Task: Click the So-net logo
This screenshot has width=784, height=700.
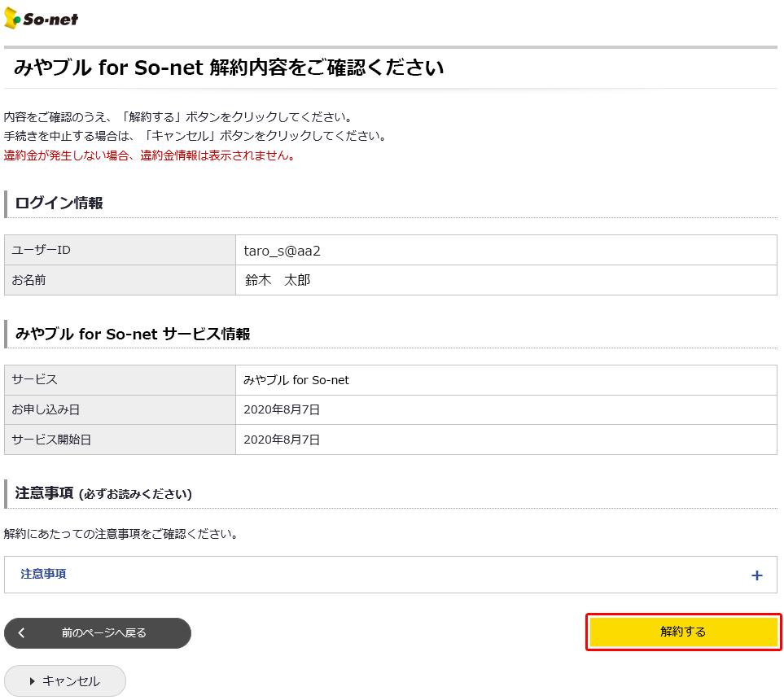Action: click(42, 19)
